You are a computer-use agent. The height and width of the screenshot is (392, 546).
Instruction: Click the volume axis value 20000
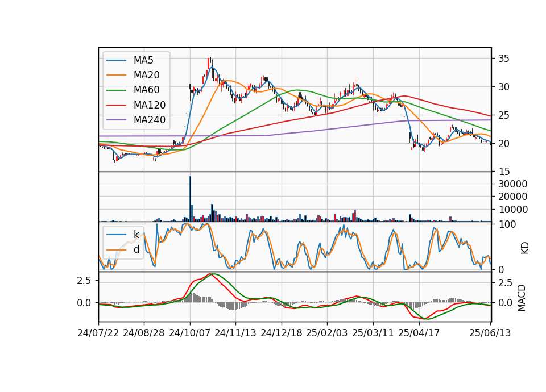[x=512, y=197]
